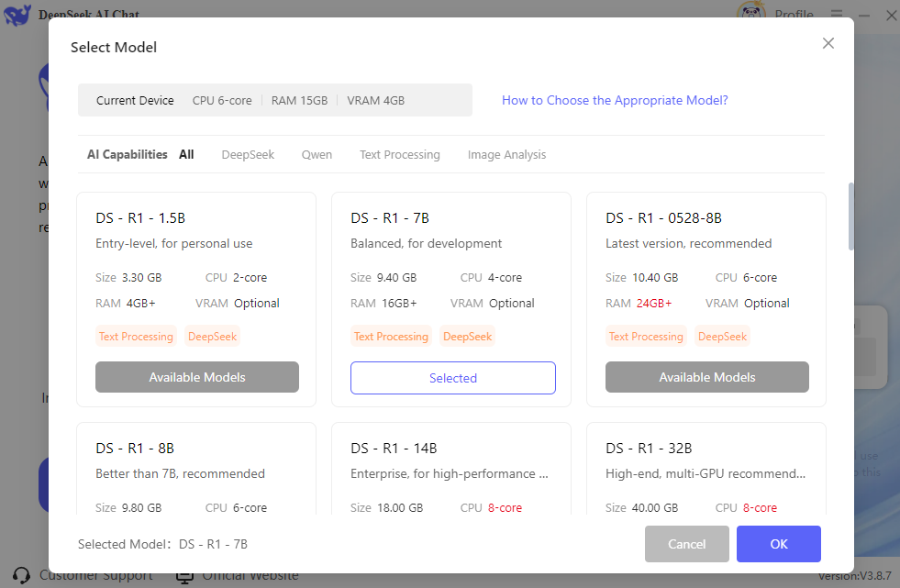Image resolution: width=900 pixels, height=588 pixels.
Task: Click the 3.30 GB size value
Action: click(x=142, y=278)
